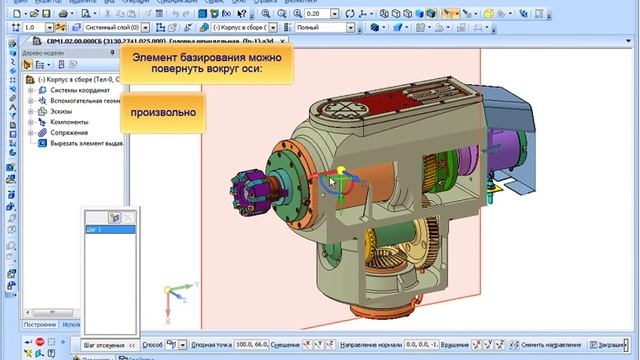
Task: Click the Закрашивать option button
Action: (608, 345)
